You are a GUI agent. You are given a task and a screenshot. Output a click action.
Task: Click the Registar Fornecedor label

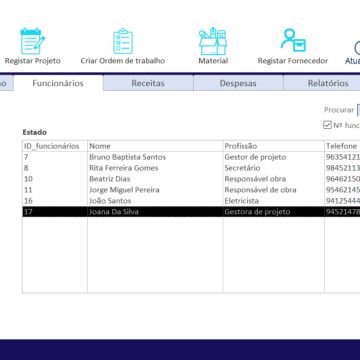point(293,61)
